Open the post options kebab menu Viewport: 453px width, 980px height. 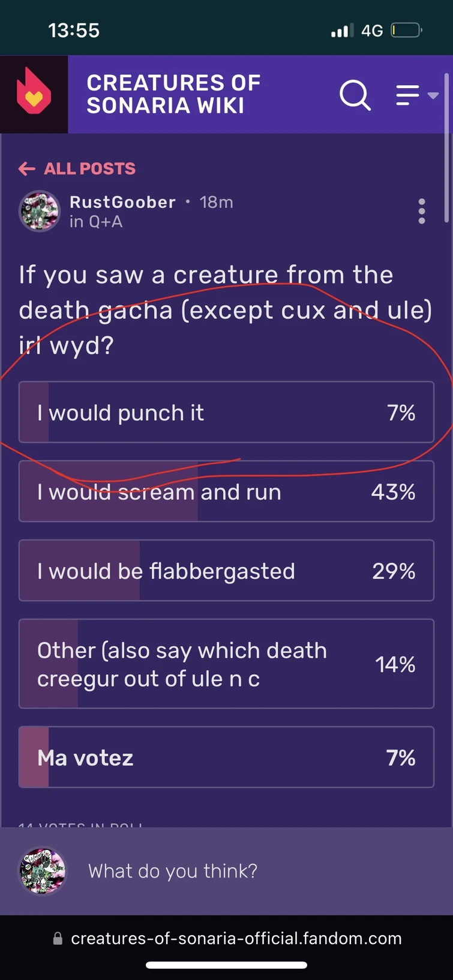[x=422, y=212]
